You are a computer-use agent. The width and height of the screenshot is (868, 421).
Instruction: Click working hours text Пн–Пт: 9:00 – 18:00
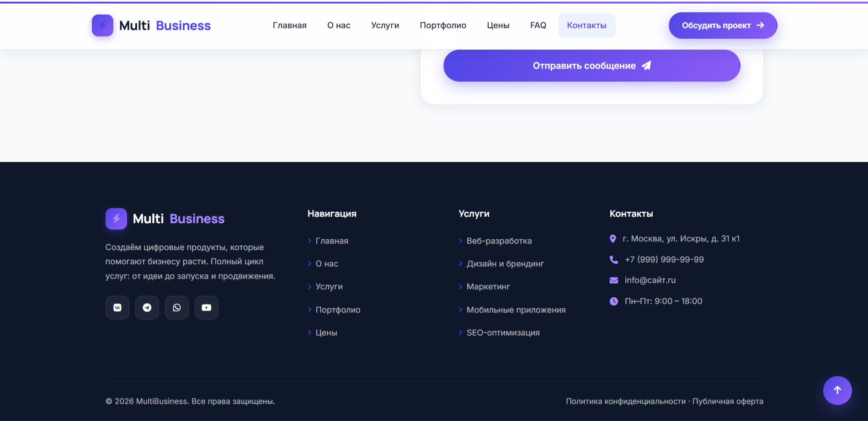664,301
